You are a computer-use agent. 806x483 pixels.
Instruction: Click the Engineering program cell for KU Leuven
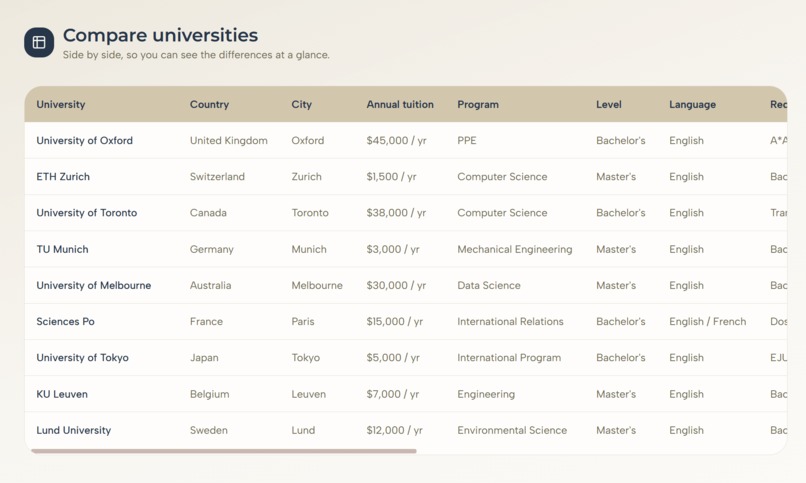tap(486, 394)
